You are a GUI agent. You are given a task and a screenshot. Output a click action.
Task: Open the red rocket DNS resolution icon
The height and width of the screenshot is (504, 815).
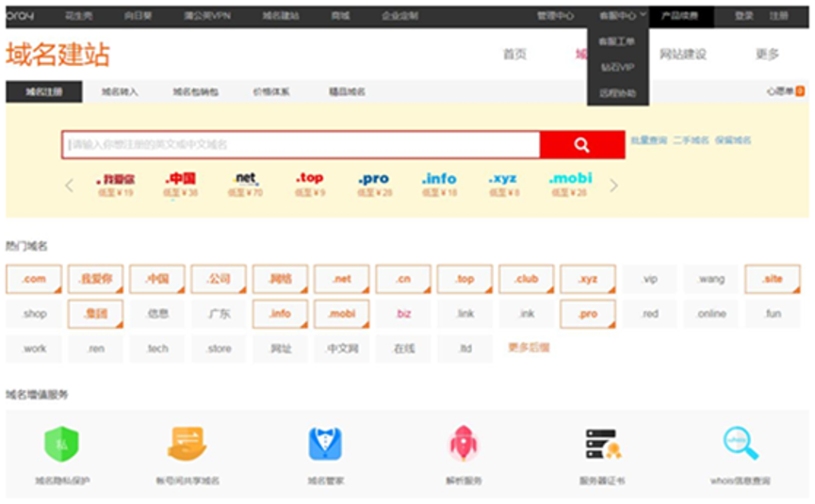pyautogui.click(x=464, y=443)
